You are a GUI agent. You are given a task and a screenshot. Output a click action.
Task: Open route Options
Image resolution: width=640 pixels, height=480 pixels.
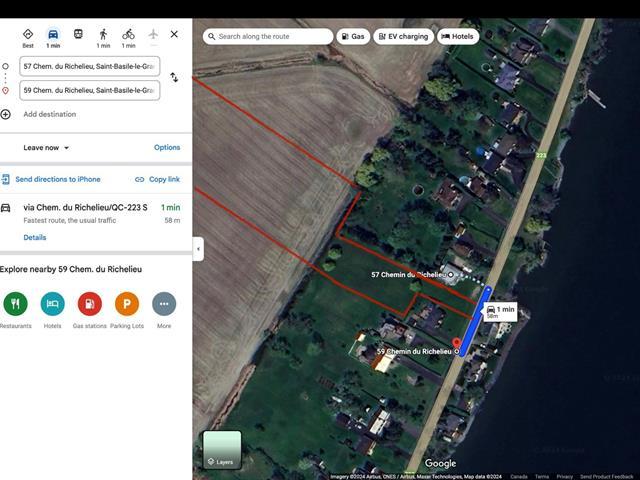click(167, 148)
